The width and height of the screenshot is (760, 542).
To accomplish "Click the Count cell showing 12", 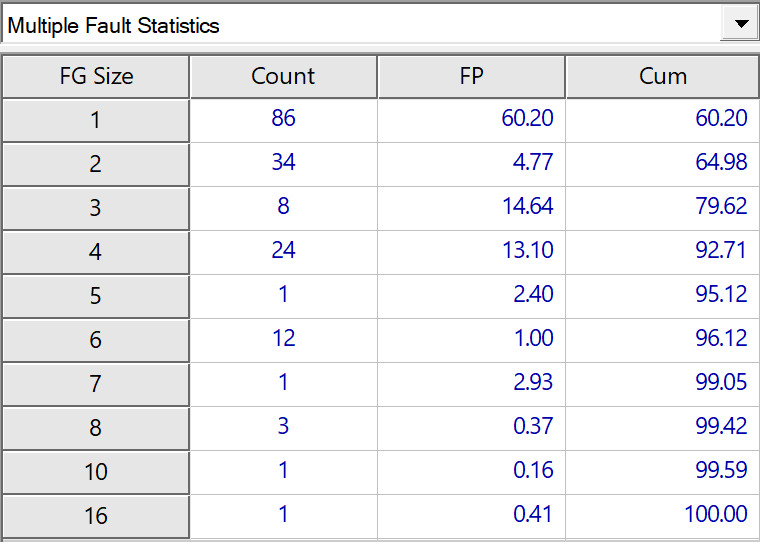I will tap(283, 339).
